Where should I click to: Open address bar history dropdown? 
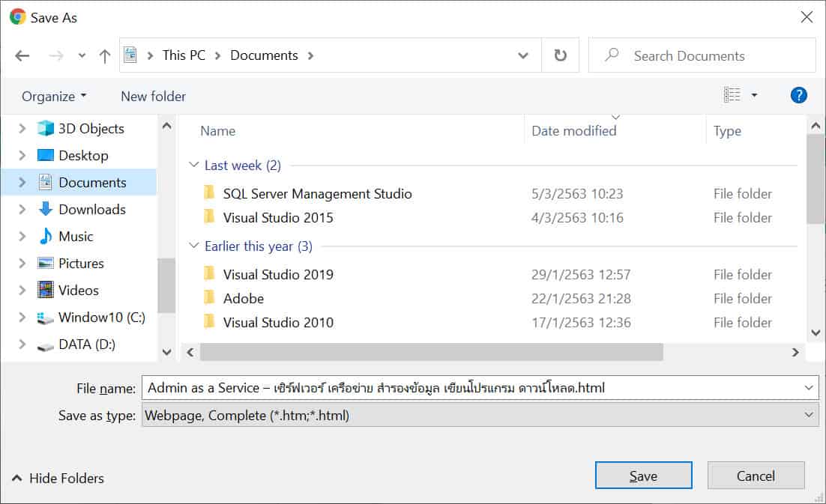pyautogui.click(x=522, y=55)
